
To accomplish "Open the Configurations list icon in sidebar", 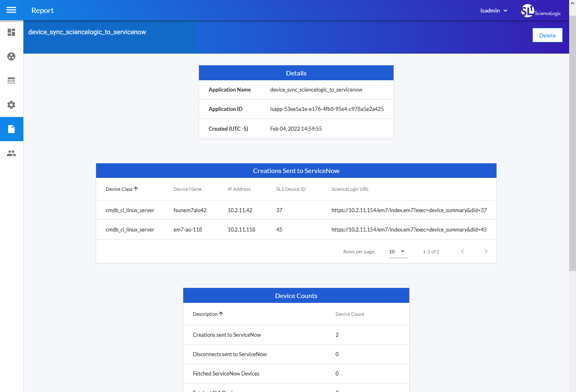I will (11, 81).
